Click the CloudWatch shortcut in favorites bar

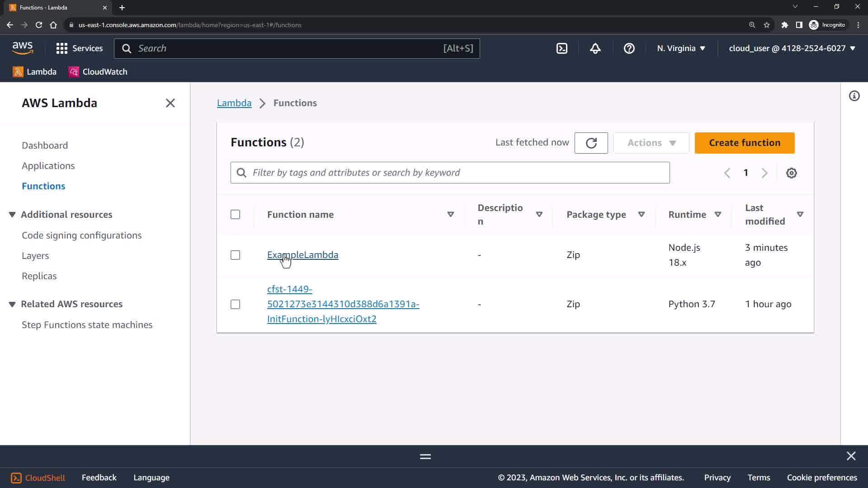pyautogui.click(x=98, y=72)
